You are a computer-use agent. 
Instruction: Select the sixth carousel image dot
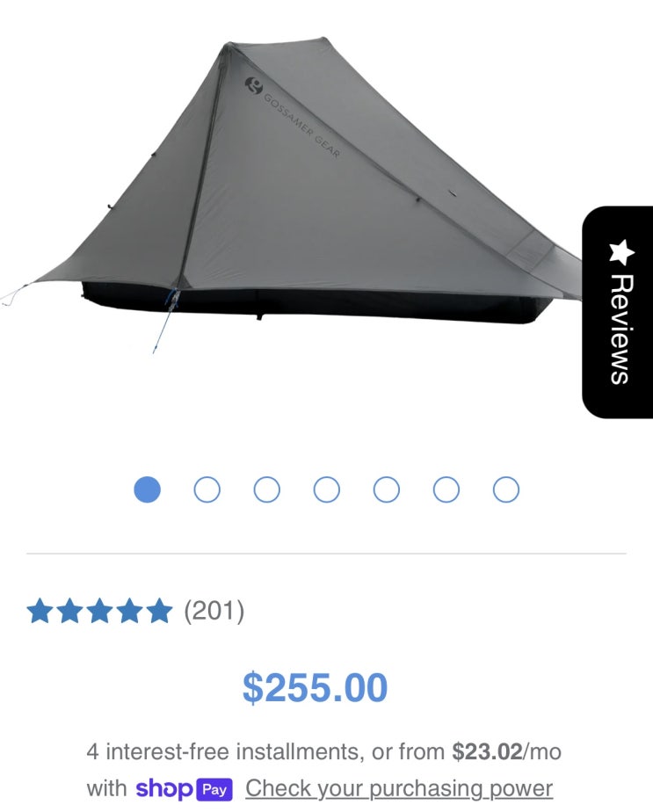446,489
